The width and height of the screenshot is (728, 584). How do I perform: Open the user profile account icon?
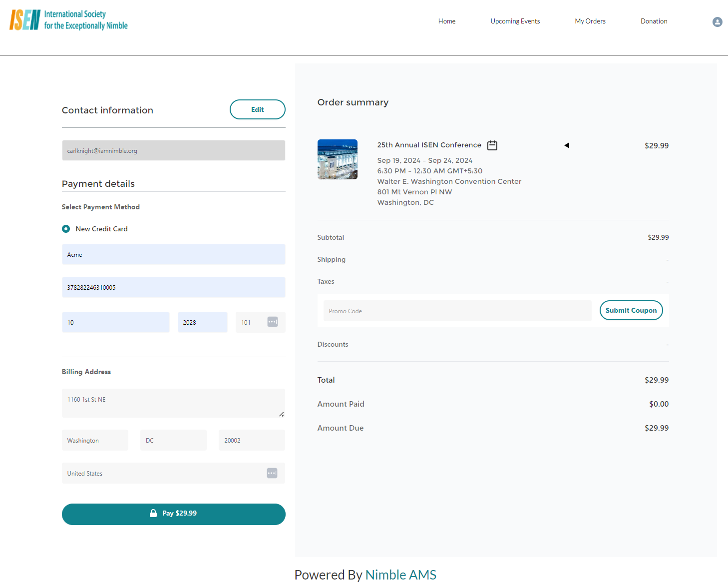tap(717, 22)
